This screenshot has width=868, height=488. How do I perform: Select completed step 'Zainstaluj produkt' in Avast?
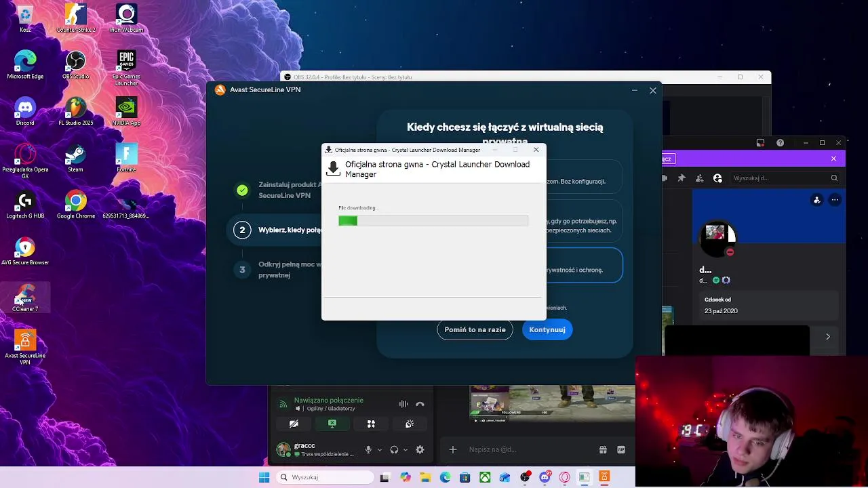pyautogui.click(x=278, y=190)
